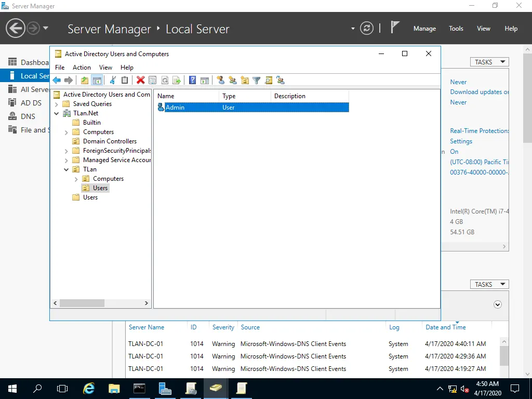Click the Cut scissors icon
Image resolution: width=532 pixels, height=399 pixels.
[x=113, y=81]
